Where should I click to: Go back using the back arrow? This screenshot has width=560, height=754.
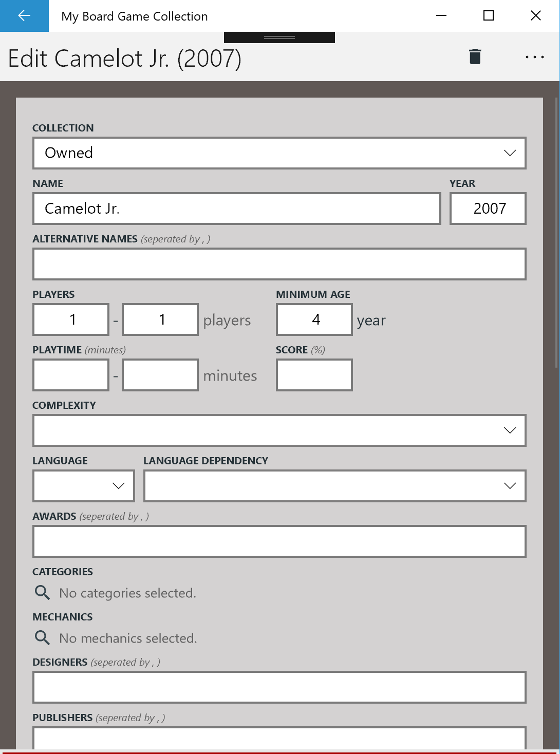[24, 16]
